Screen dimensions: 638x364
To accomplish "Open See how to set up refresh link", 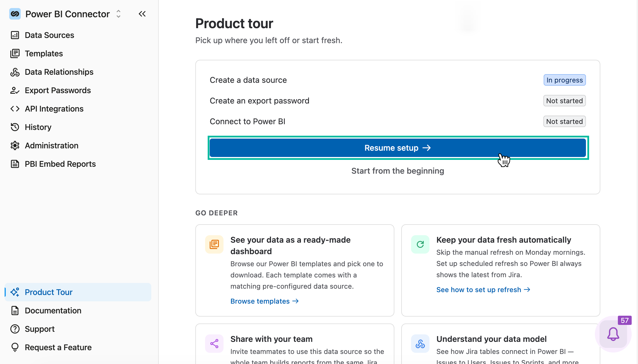I will 483,290.
